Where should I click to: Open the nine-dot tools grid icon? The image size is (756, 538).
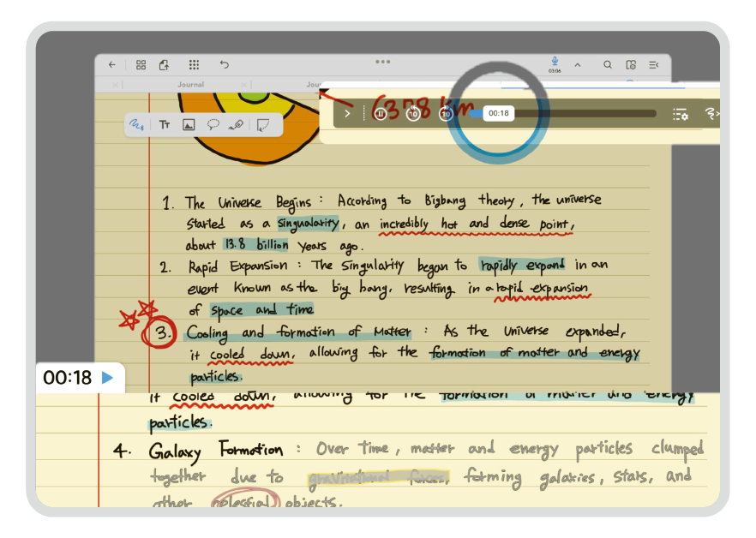(x=194, y=64)
